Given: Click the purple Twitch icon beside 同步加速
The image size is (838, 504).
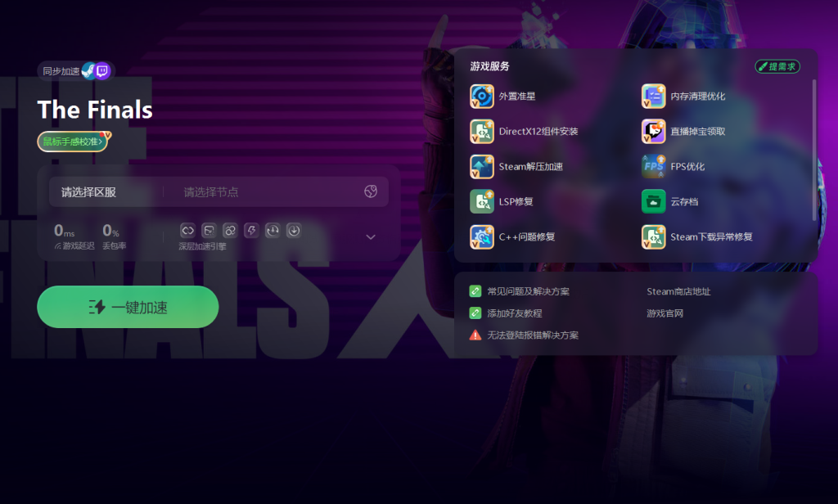Looking at the screenshot, I should [102, 71].
